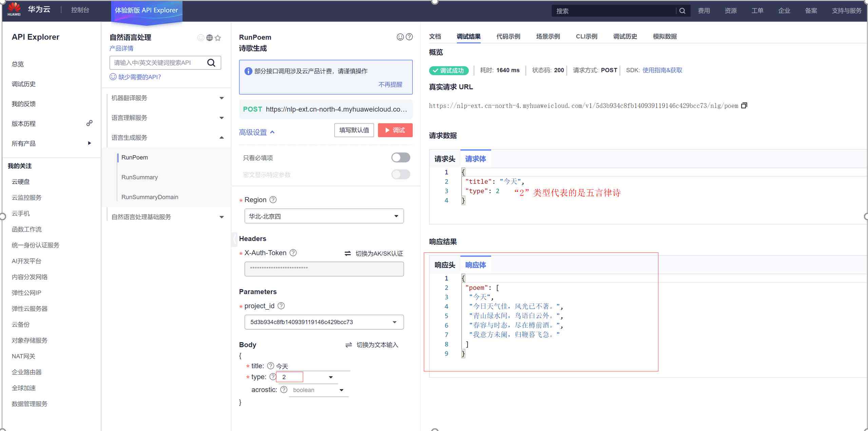
Task: Open the project_id dropdown
Action: pos(324,322)
